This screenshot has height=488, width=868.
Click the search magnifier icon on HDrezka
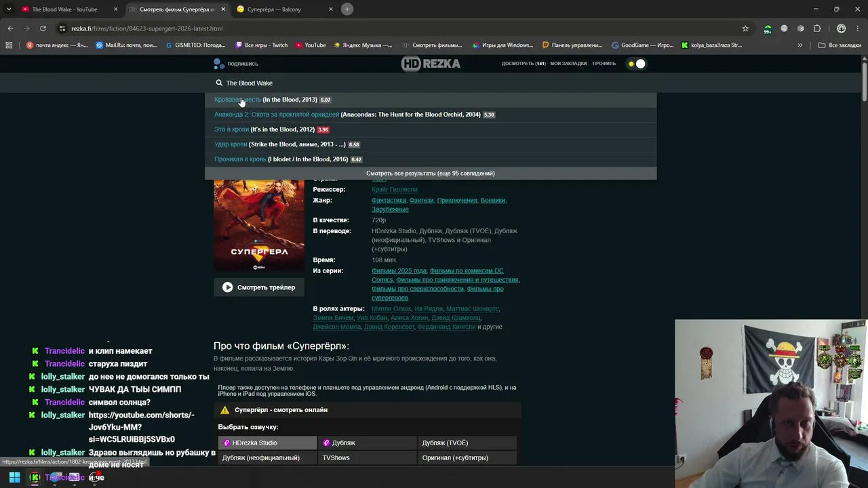pyautogui.click(x=219, y=83)
